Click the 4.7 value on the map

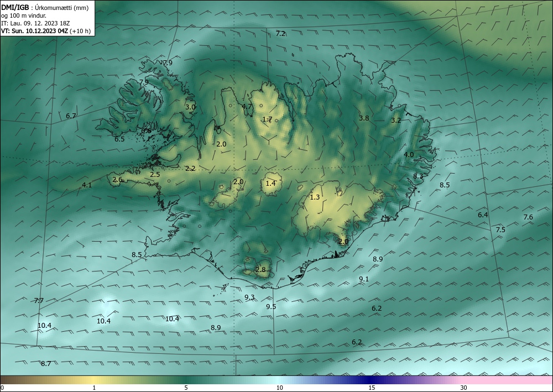point(247,106)
